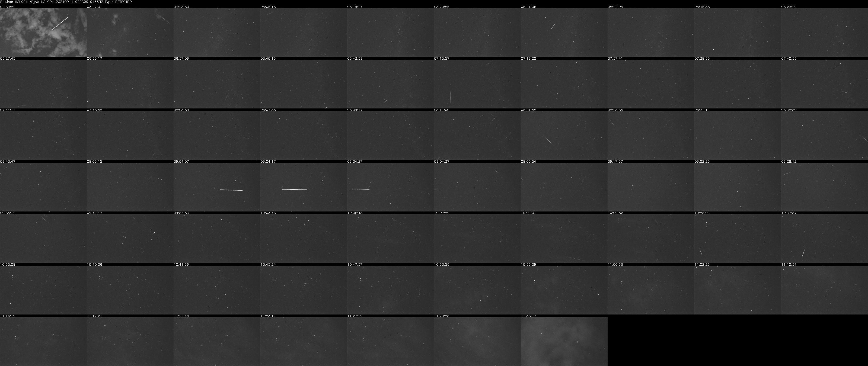
Task: Open the 09:04:07 bright trail thumbnail
Action: pos(217,187)
